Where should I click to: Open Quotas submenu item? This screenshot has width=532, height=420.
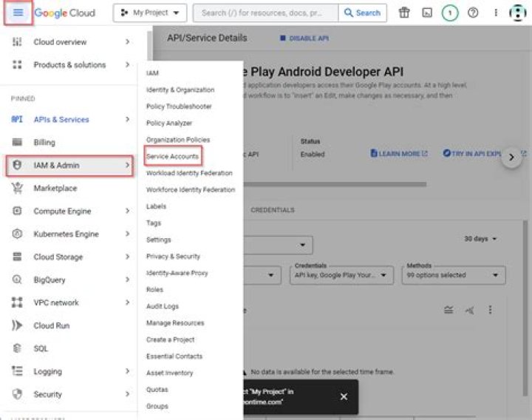(x=157, y=389)
